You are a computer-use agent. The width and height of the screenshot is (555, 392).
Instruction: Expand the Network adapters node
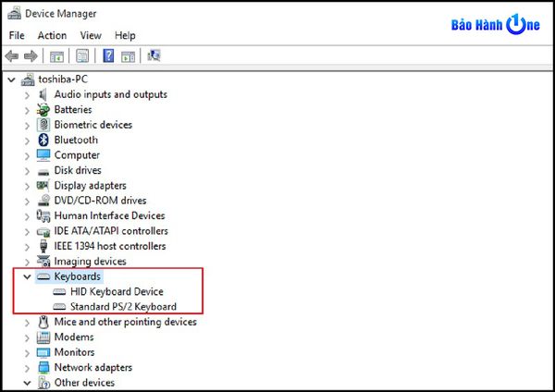pyautogui.click(x=25, y=367)
